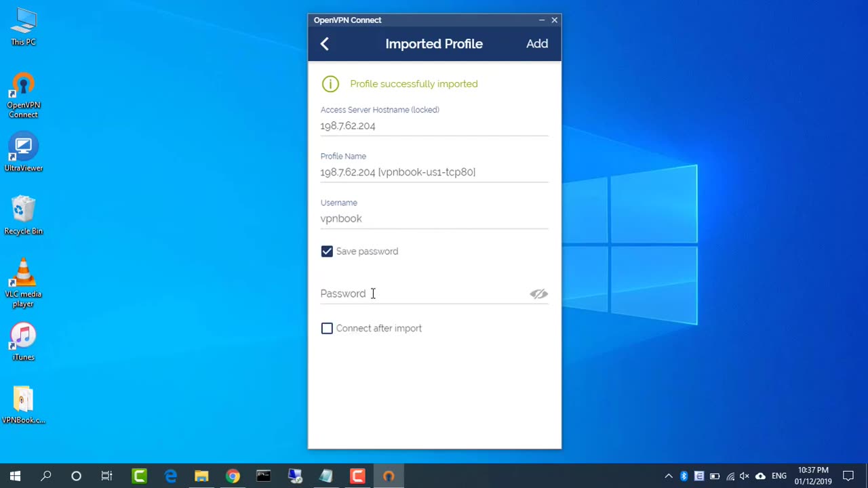Select iTunes desktop shortcut
This screenshot has height=488, width=868.
23,342
